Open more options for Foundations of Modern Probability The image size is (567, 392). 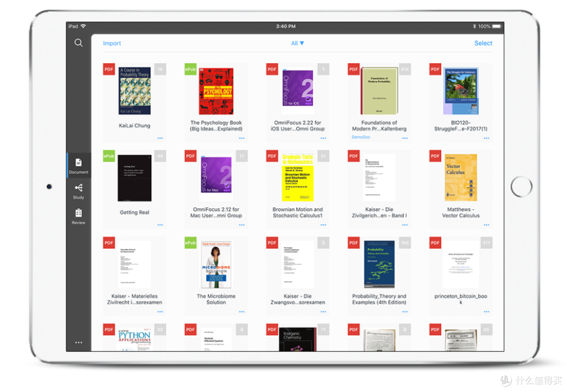[x=405, y=139]
